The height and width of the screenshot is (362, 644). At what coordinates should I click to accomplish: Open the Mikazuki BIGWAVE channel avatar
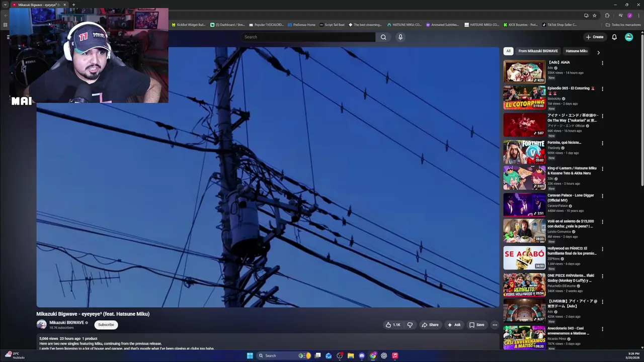tap(41, 325)
